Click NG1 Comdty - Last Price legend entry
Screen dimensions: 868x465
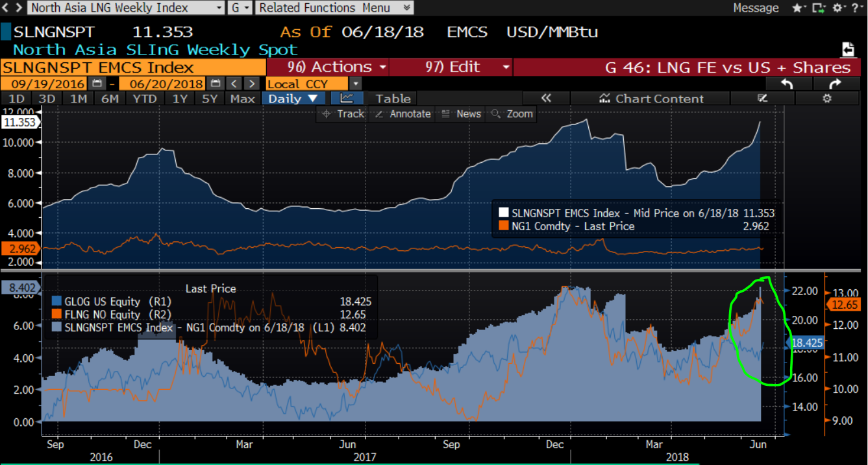pos(573,226)
